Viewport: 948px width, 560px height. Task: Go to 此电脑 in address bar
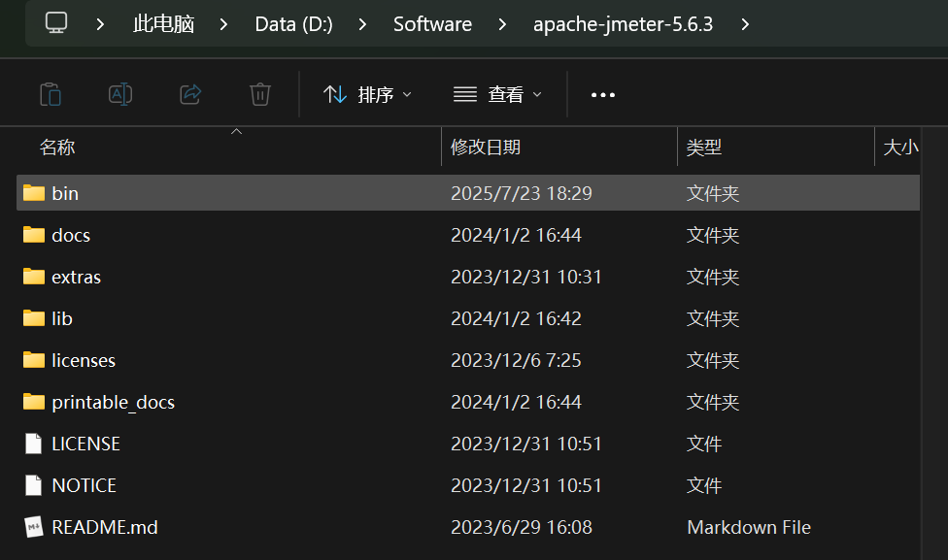[163, 24]
